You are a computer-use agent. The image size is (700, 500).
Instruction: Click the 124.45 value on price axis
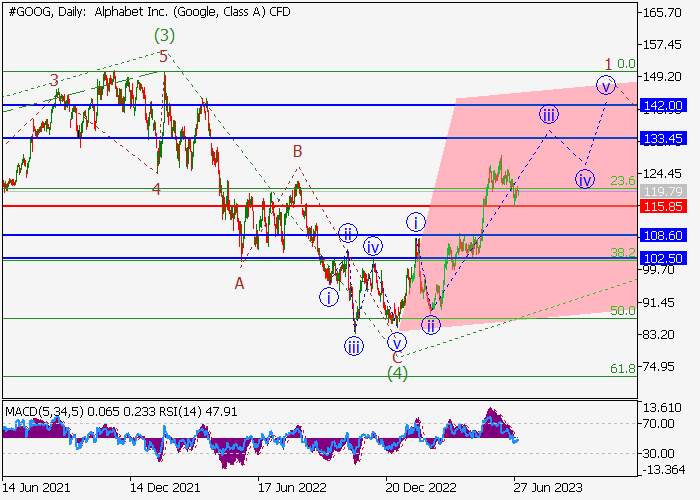point(662,173)
